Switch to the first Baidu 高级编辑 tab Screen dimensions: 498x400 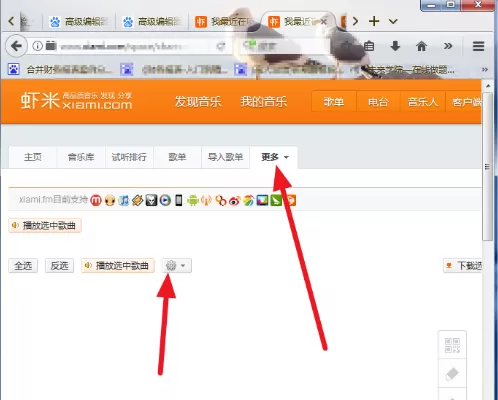click(79, 22)
